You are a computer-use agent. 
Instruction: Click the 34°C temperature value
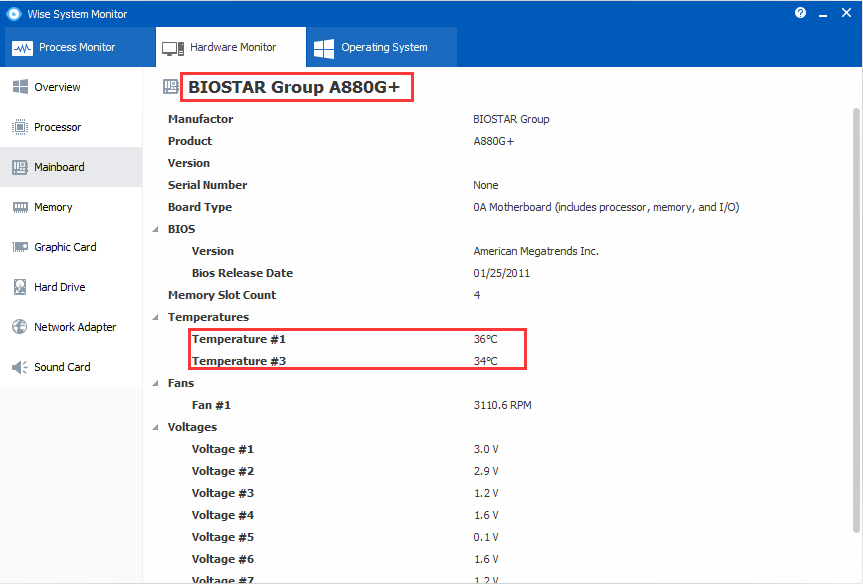click(485, 361)
